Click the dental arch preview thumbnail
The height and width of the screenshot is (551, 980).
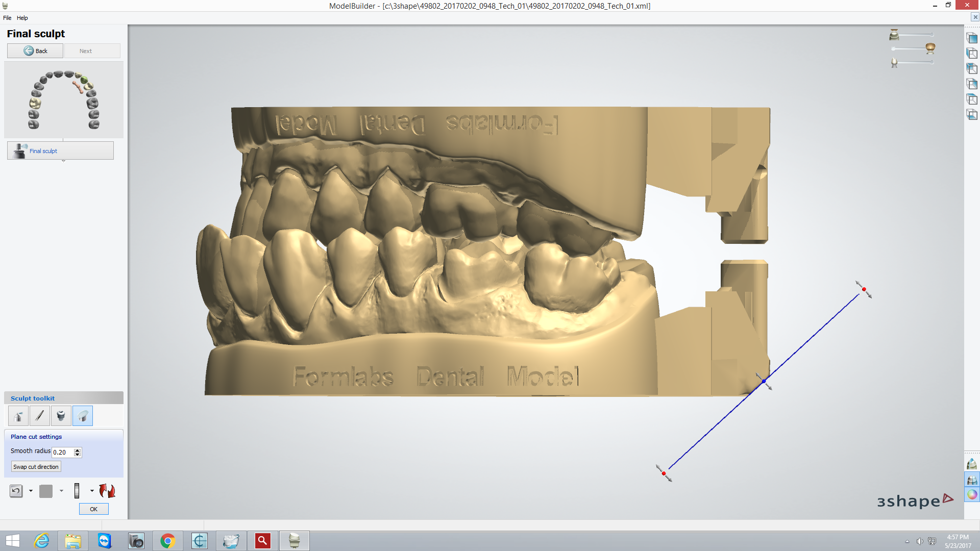(63, 99)
